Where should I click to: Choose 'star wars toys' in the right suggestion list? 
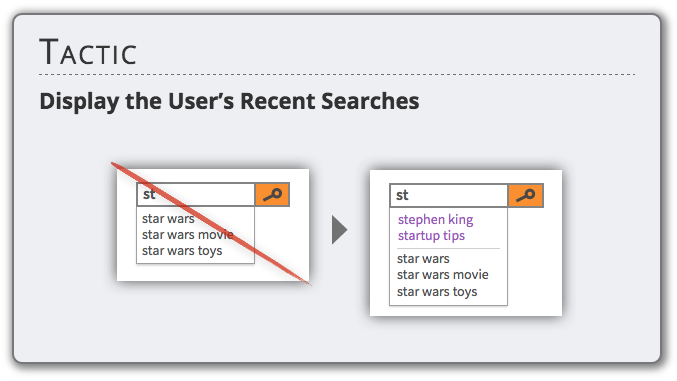point(437,292)
